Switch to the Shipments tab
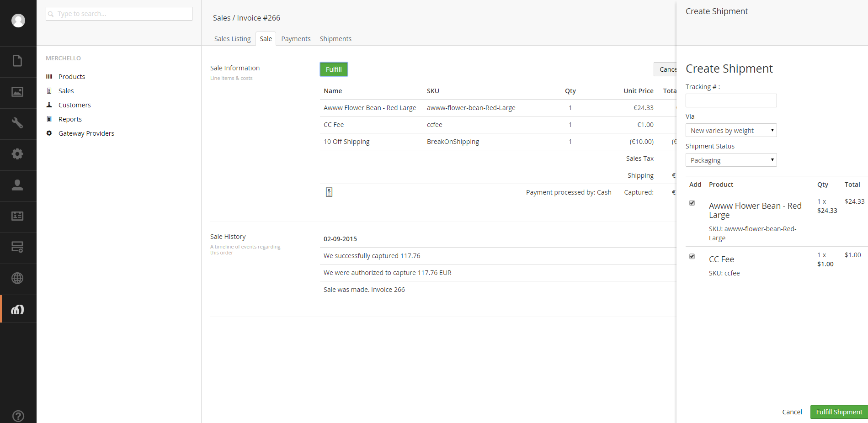 tap(335, 39)
